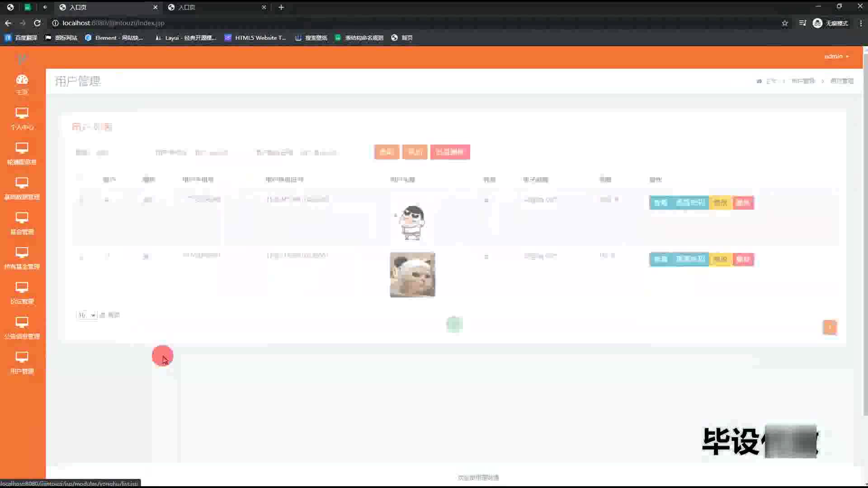Reload the page using browser refresh icon
868x488 pixels.
point(37,23)
